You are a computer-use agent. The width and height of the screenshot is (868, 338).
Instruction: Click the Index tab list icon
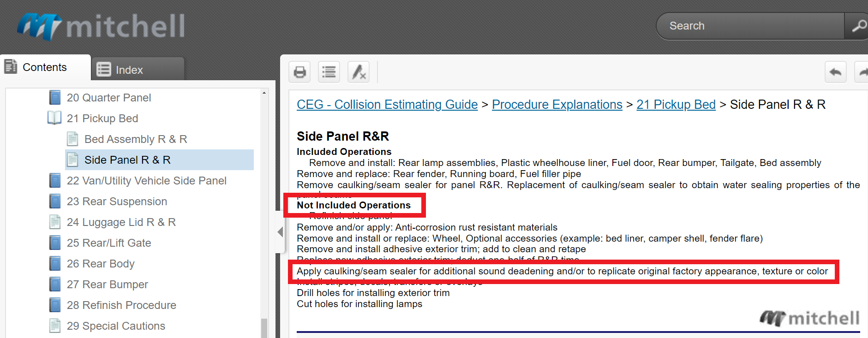coord(103,70)
